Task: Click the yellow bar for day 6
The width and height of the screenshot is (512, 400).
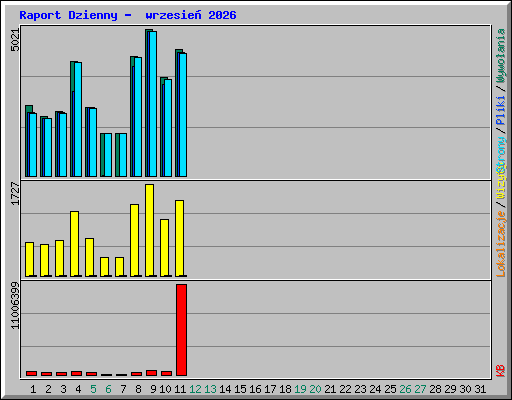Action: [x=105, y=267]
